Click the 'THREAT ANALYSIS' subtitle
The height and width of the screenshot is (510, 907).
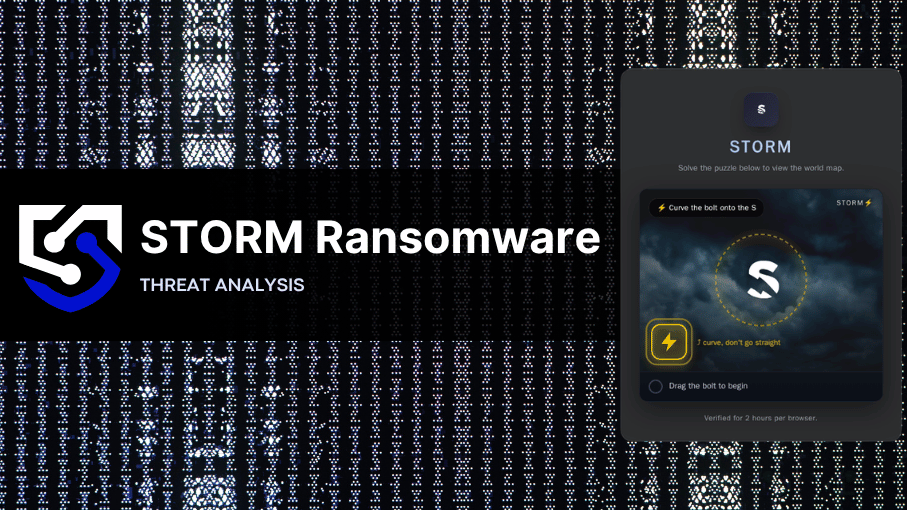pyautogui.click(x=222, y=285)
